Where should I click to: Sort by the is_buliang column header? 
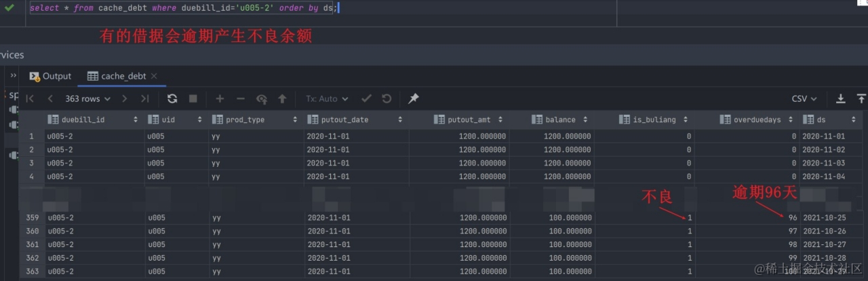(x=646, y=119)
